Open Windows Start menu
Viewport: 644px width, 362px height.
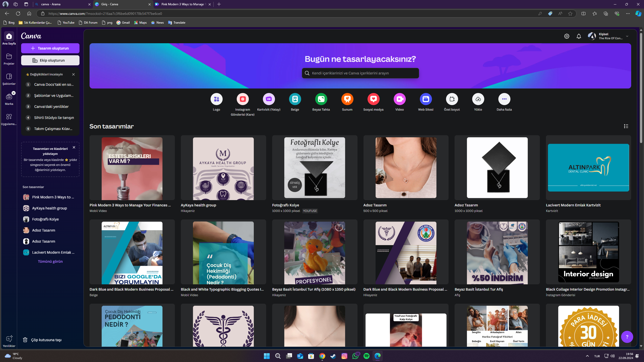(267, 356)
